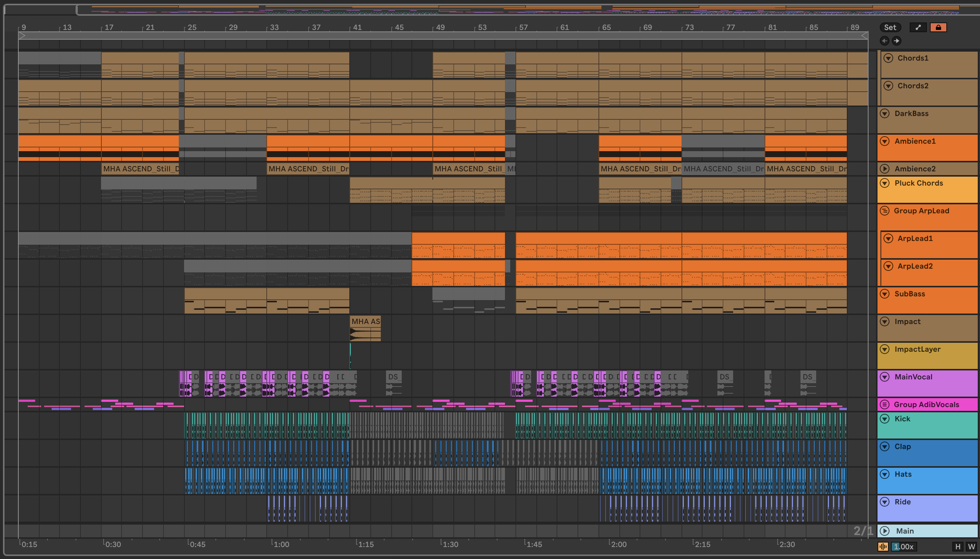Toggle the orange waveform icon near zoom
This screenshot has width=980, height=559.
(883, 546)
